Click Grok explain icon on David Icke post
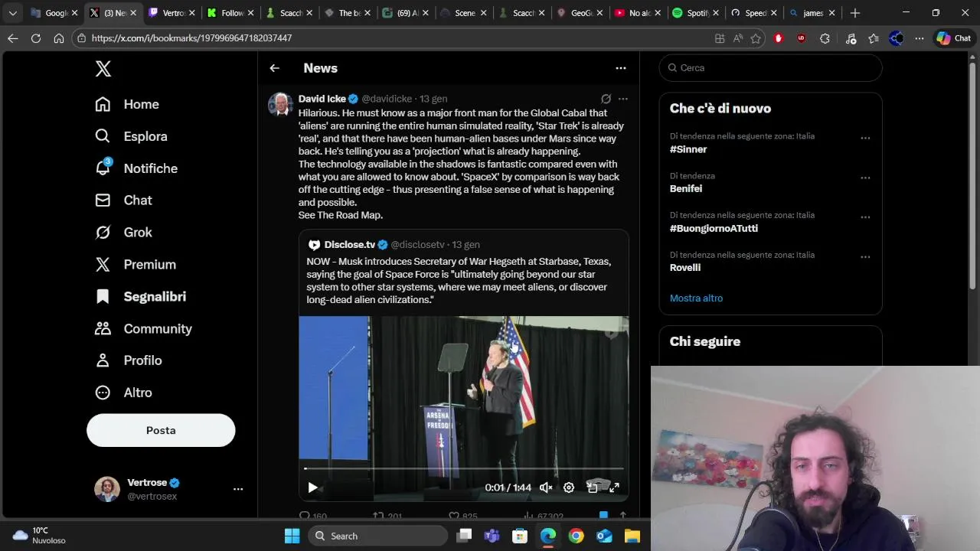 (606, 99)
